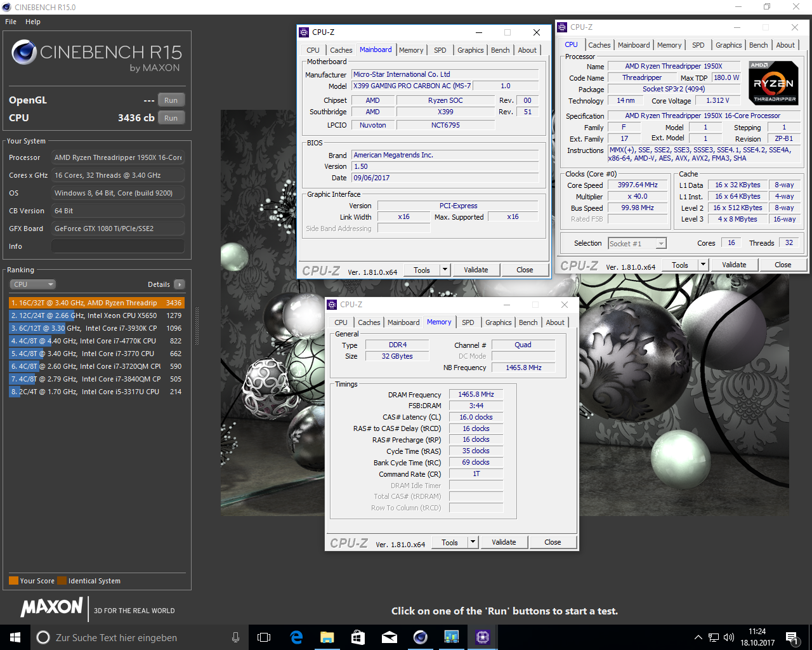
Task: Click the Core Speed value 3997.64 MHz
Action: point(638,185)
